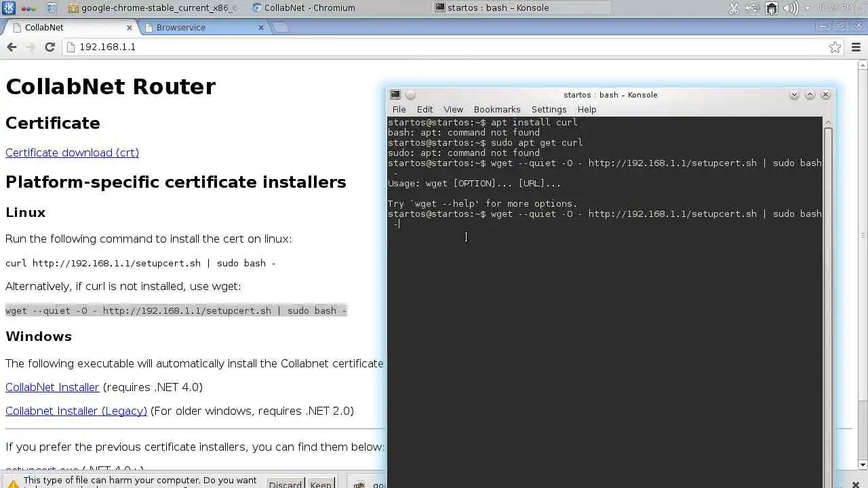This screenshot has height=488, width=868.
Task: Click the 'Try wget --help' terminal line
Action: 482,204
